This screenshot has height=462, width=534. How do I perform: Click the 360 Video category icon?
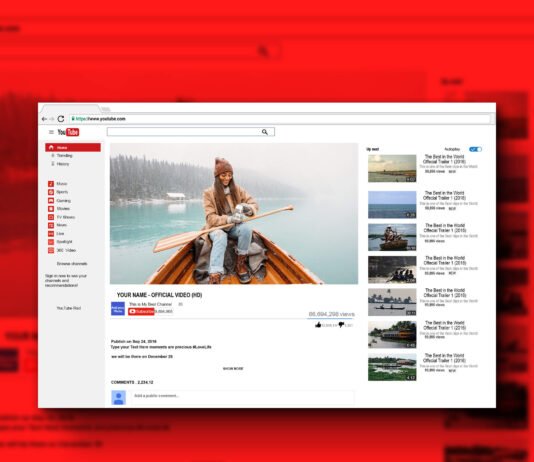(x=51, y=250)
